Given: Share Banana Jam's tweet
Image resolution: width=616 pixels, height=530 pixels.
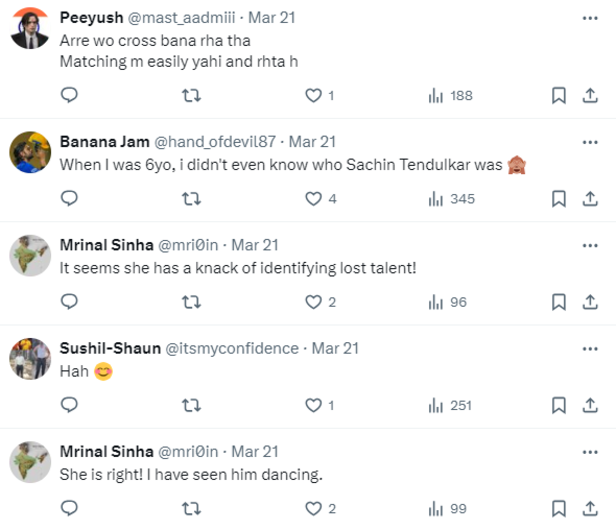Looking at the screenshot, I should tap(588, 199).
